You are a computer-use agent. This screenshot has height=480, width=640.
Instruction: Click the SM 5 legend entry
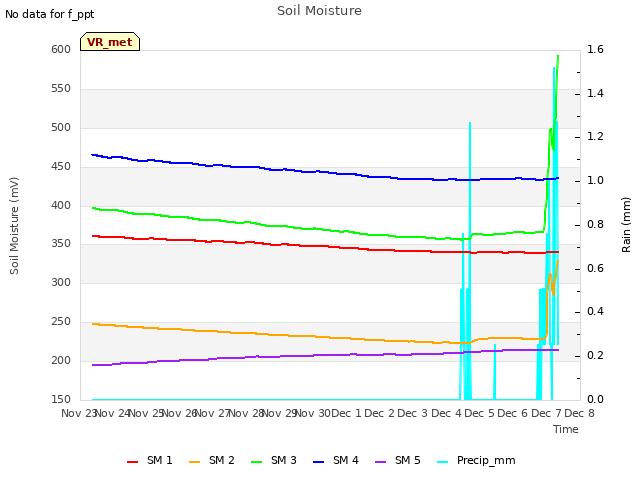398,460
